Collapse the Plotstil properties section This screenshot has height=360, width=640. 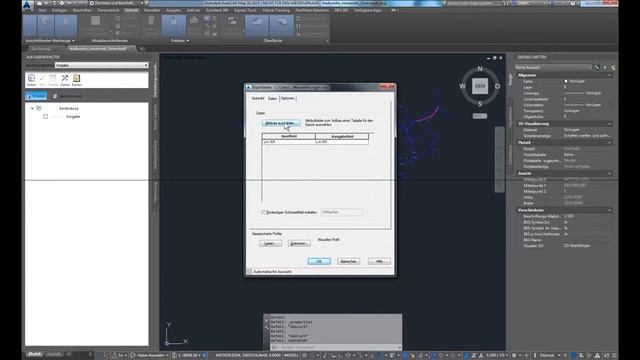point(609,142)
